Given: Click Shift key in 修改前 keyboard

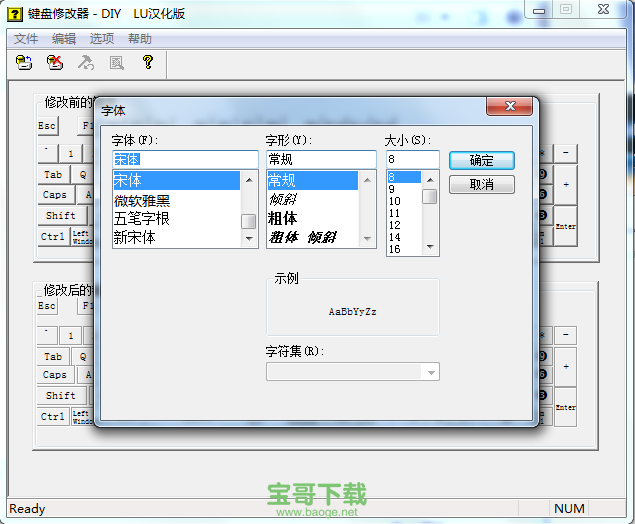Looking at the screenshot, I should (61, 215).
